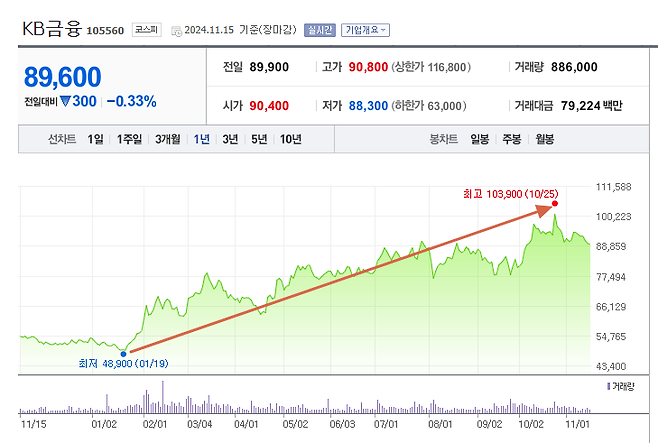Select the 1년 chart period
Viewport: 658px width, 443px height.
pyautogui.click(x=202, y=139)
